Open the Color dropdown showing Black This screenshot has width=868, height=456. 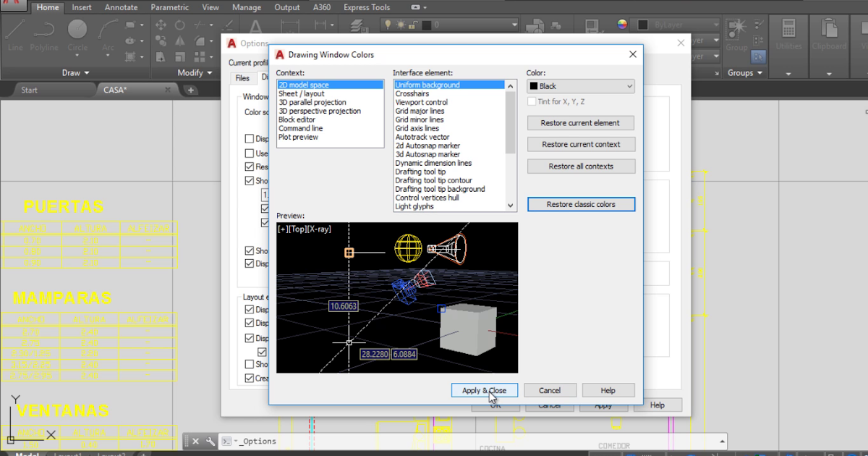click(581, 86)
